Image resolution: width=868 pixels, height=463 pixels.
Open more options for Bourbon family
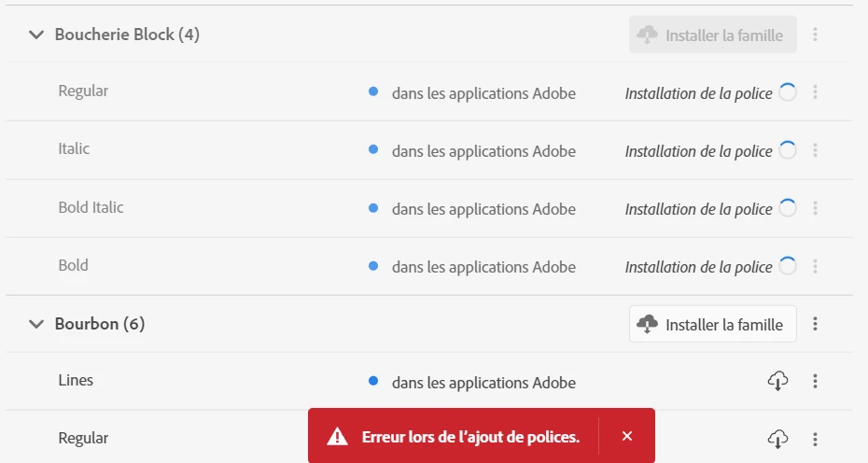[x=815, y=324]
